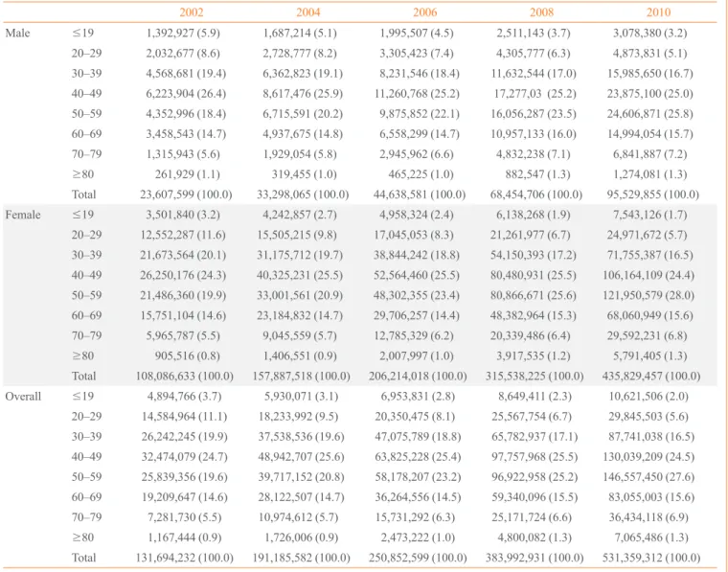Click the 2004 column header
The height and width of the screenshot is (572, 728).
tap(308, 12)
